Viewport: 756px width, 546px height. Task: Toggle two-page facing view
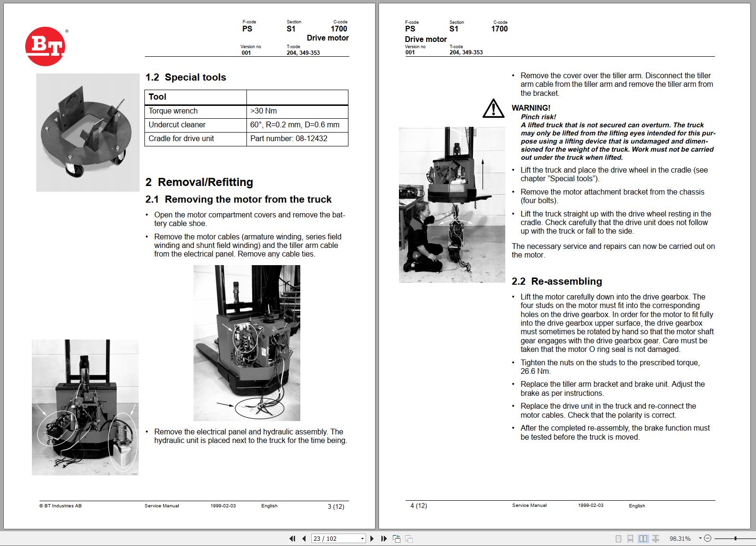[643, 538]
